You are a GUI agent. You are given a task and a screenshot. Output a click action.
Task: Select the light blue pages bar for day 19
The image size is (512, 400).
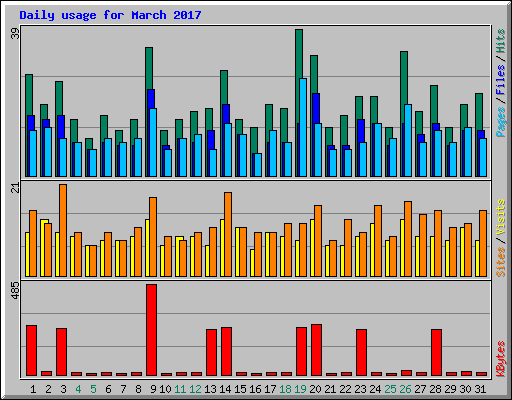(303, 128)
